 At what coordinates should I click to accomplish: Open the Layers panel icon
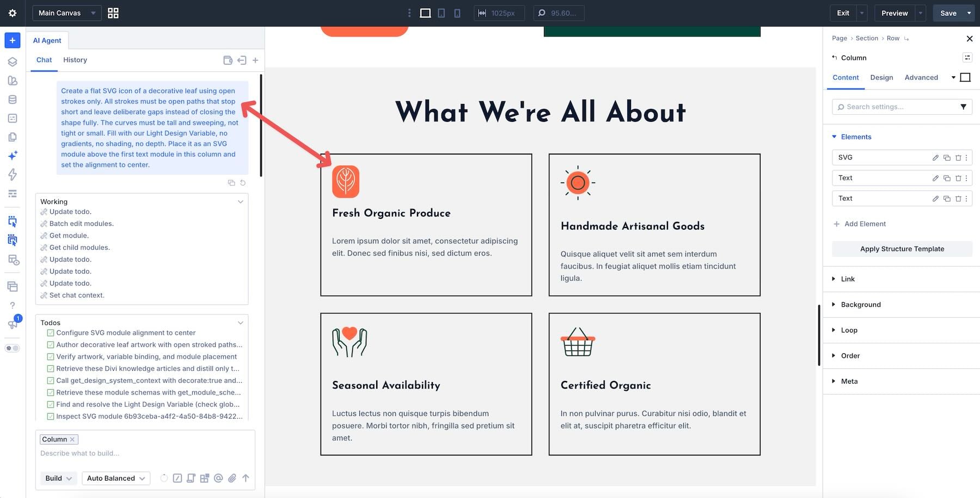click(x=13, y=62)
